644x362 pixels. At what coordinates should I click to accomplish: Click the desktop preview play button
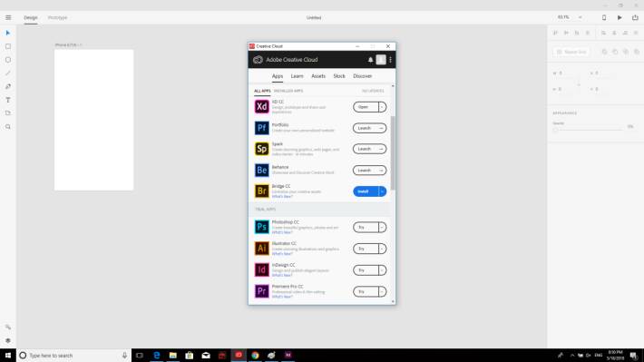coord(620,17)
